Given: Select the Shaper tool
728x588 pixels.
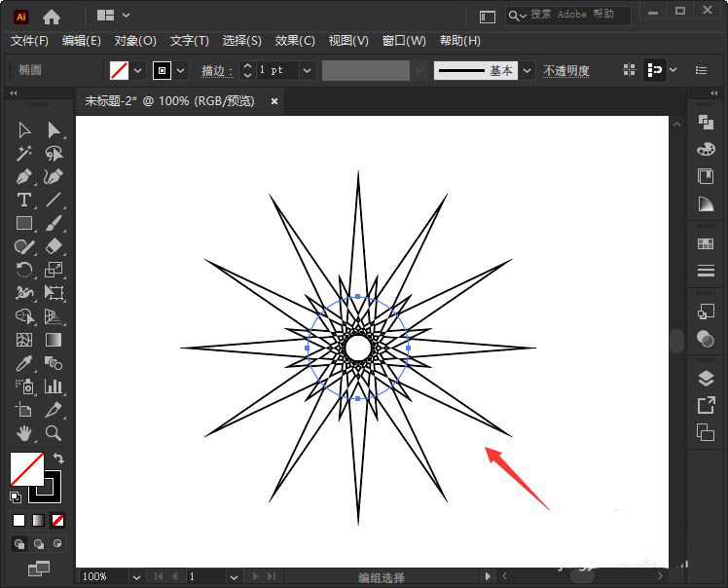Looking at the screenshot, I should 24,246.
